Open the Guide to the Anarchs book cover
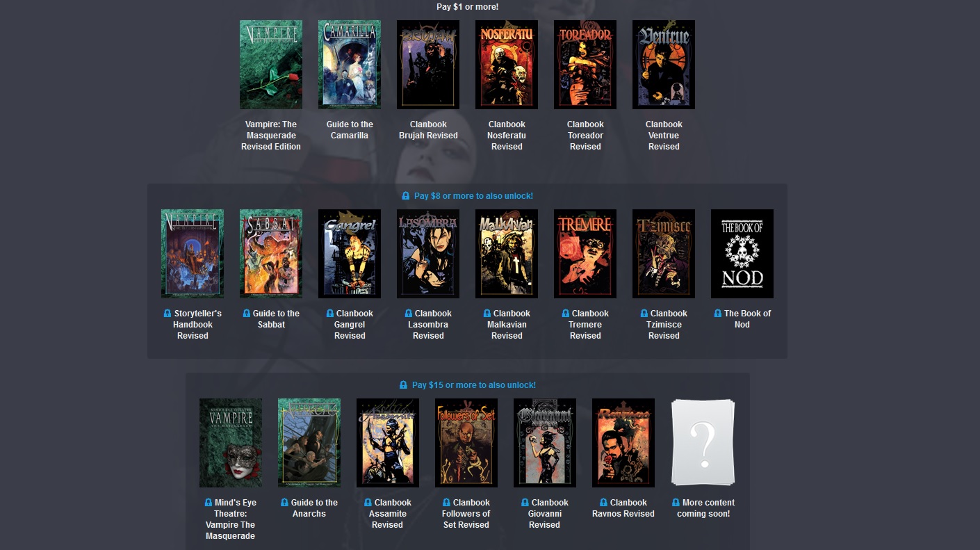 (309, 443)
